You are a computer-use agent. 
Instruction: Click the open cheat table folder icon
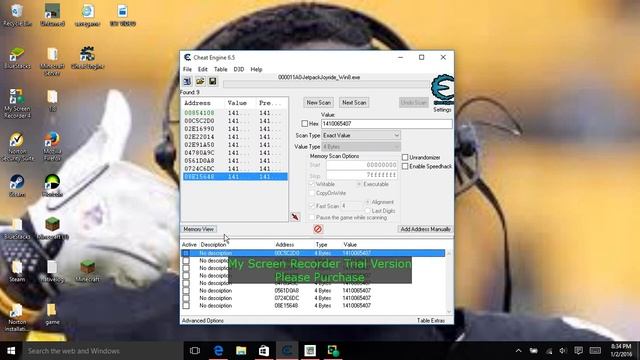(x=200, y=81)
